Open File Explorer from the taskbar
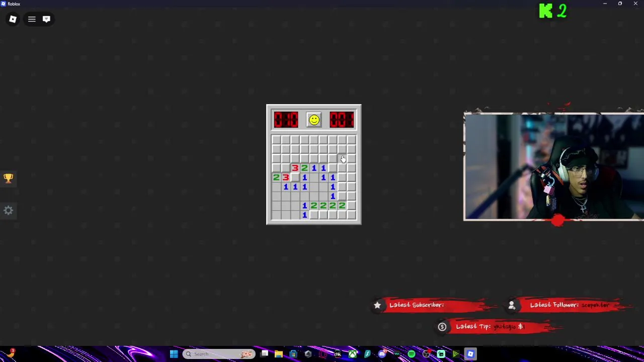 coord(278,354)
